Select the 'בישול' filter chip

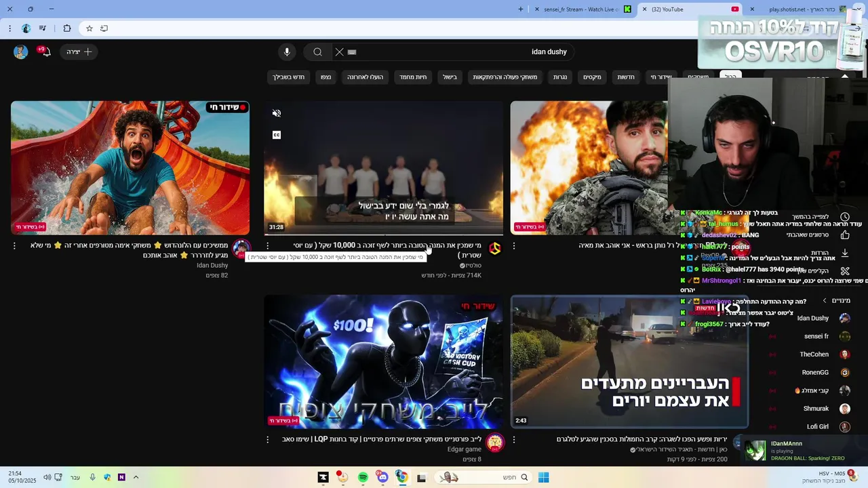[x=450, y=77]
